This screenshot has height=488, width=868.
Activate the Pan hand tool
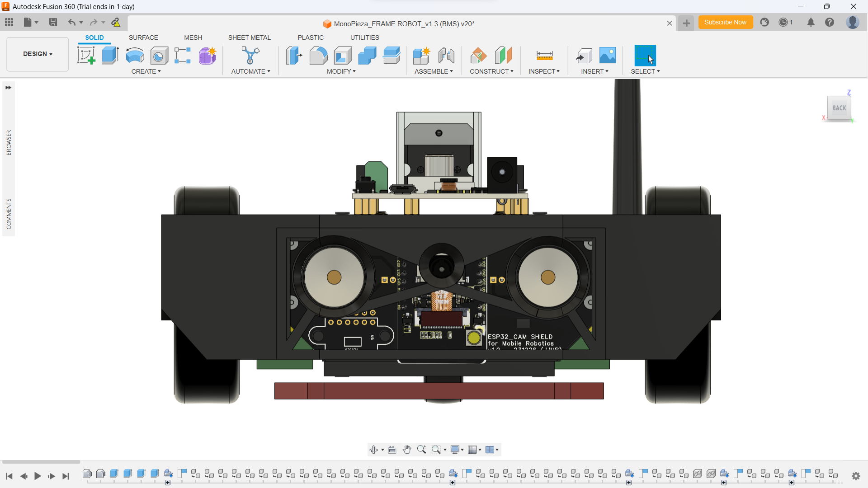pyautogui.click(x=407, y=450)
